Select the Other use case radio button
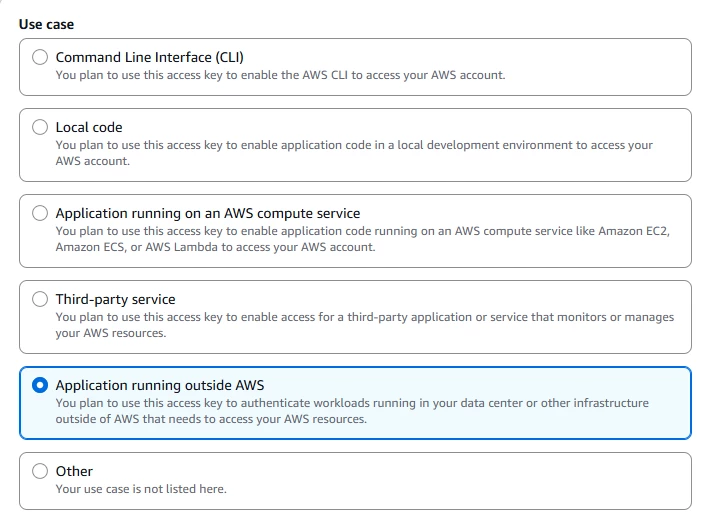This screenshot has height=514, width=721. pos(40,471)
